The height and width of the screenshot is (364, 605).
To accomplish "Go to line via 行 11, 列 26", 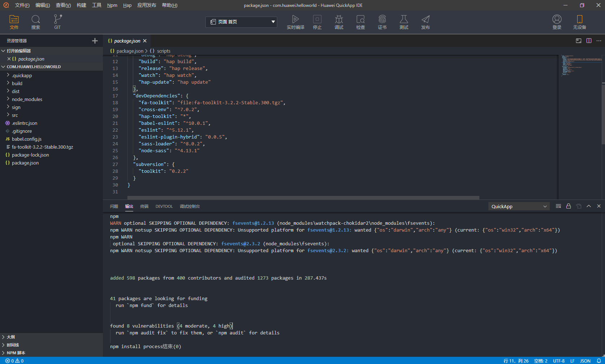I will pyautogui.click(x=516, y=361).
